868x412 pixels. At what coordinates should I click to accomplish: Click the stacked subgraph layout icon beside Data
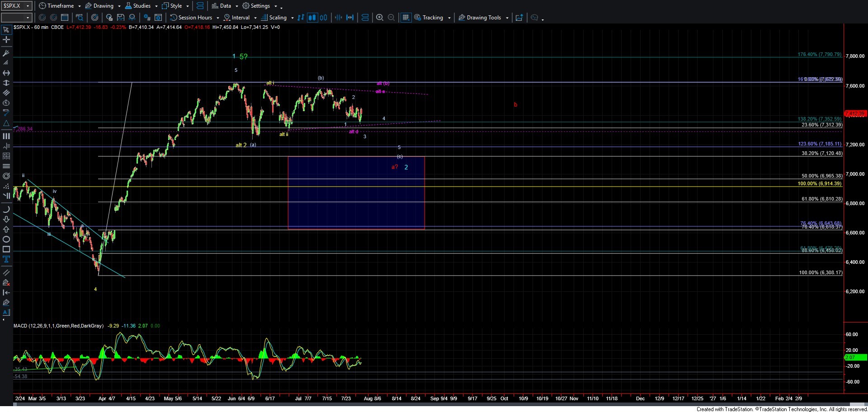point(200,6)
